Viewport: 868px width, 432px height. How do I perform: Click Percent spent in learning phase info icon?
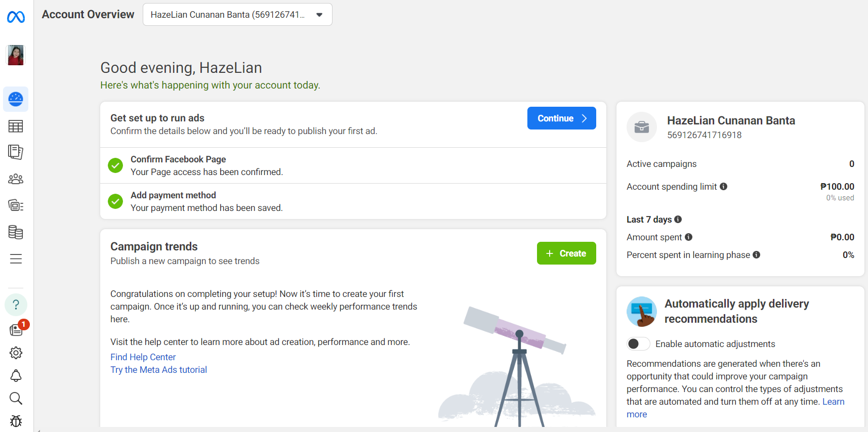click(757, 255)
